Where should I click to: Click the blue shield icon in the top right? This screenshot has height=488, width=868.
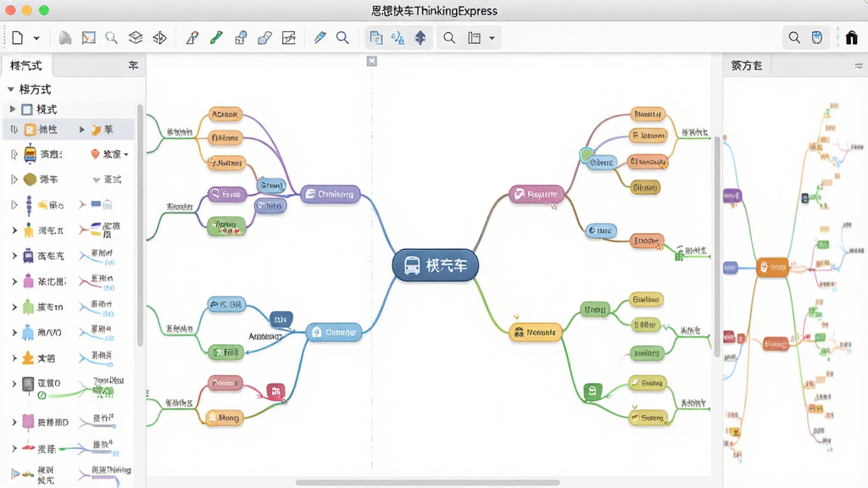[x=817, y=37]
